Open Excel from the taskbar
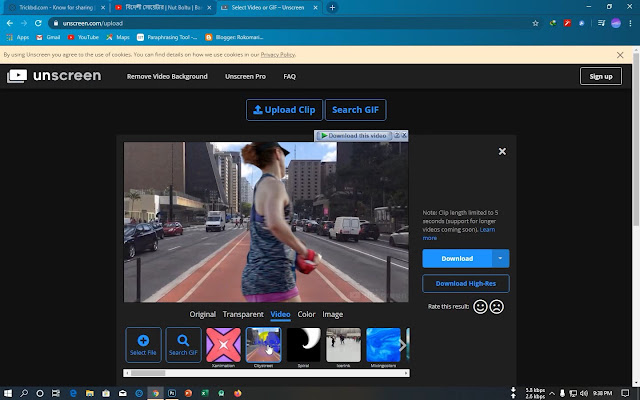 point(205,393)
